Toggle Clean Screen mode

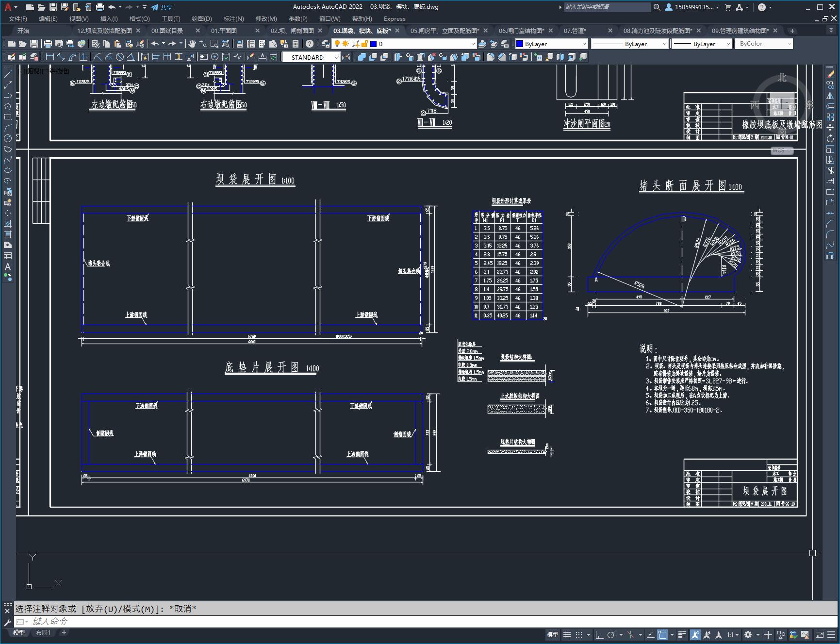tap(820, 634)
